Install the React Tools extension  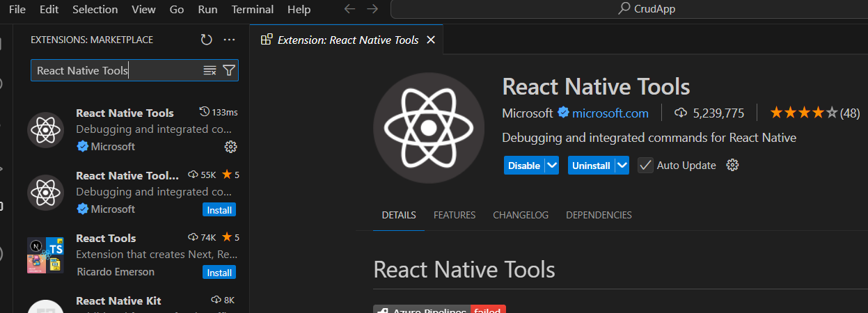tap(219, 272)
